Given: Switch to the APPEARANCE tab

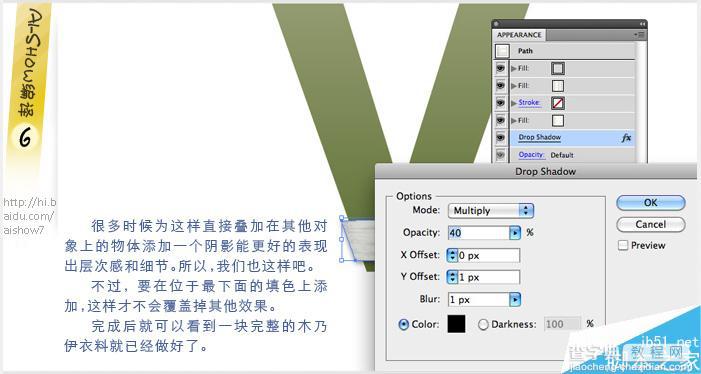Looking at the screenshot, I should (519, 34).
